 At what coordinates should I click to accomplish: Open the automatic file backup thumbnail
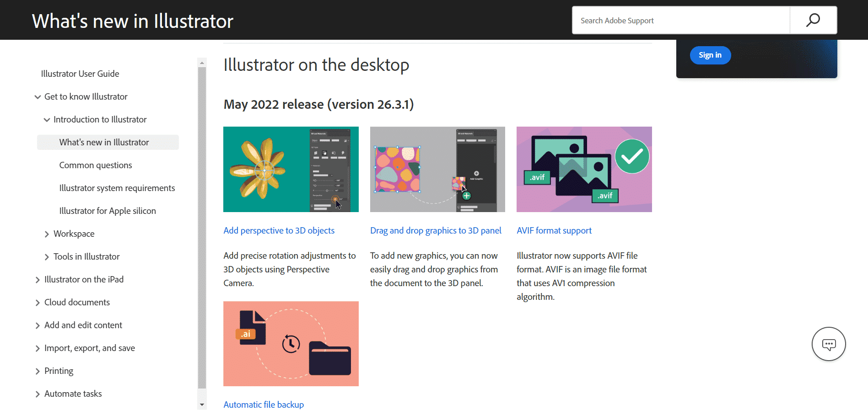(x=291, y=343)
